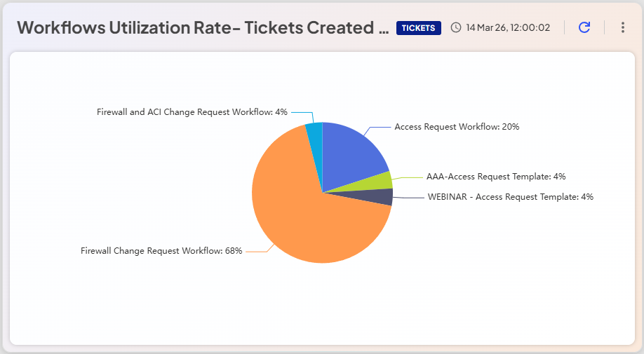
Task: Click the AAA-Access Request Template: 4% label
Action: pos(496,177)
